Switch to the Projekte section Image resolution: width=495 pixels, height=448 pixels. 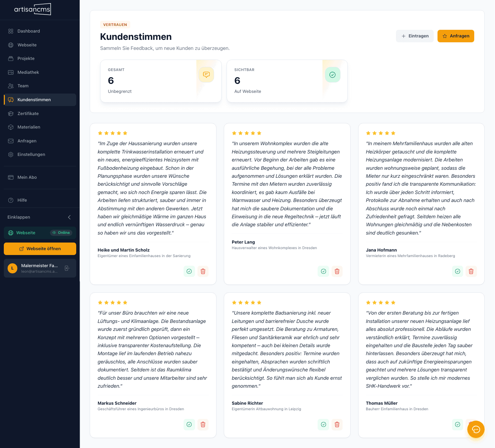point(26,58)
